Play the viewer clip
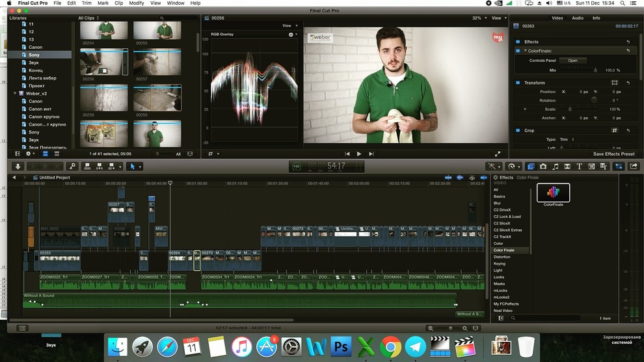The width and height of the screenshot is (644, 362). [358, 154]
